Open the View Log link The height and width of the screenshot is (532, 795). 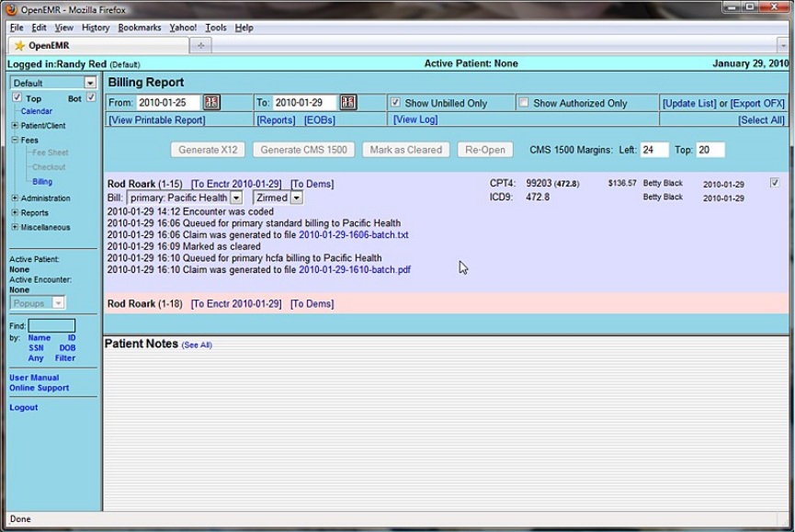pyautogui.click(x=415, y=119)
